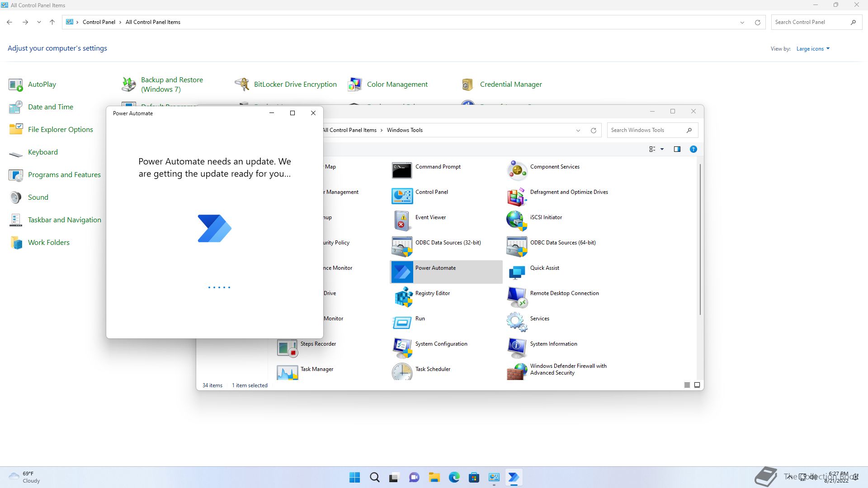Click the Windows Tools vertical scrollbar

tap(700, 239)
